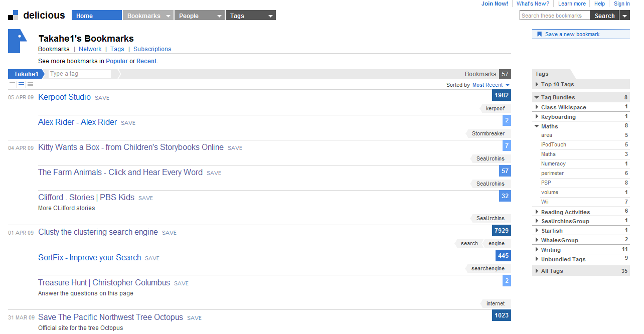
Task: Select the perimeter tag in Maths bundle
Action: (552, 173)
